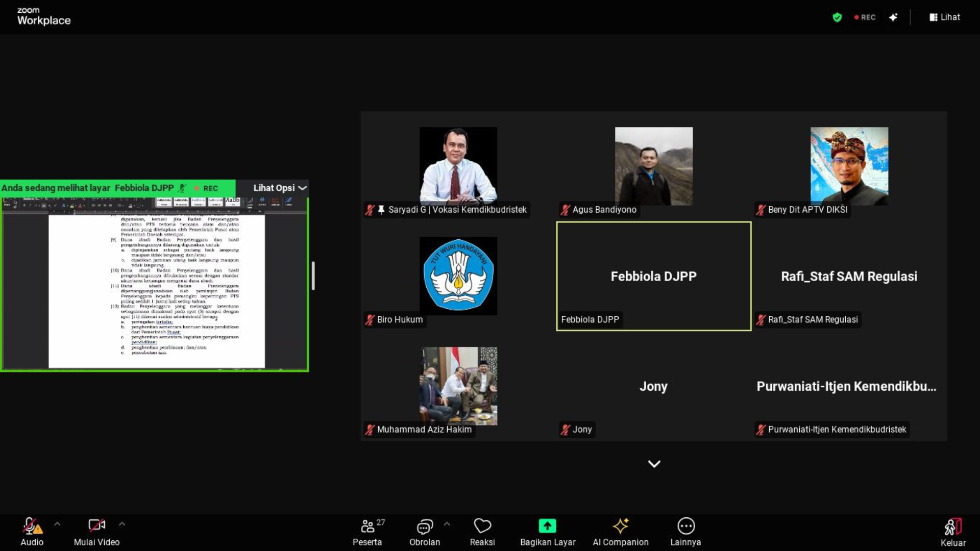This screenshot has width=980, height=551.
Task: Open the Peserta participants panel
Action: click(x=367, y=532)
